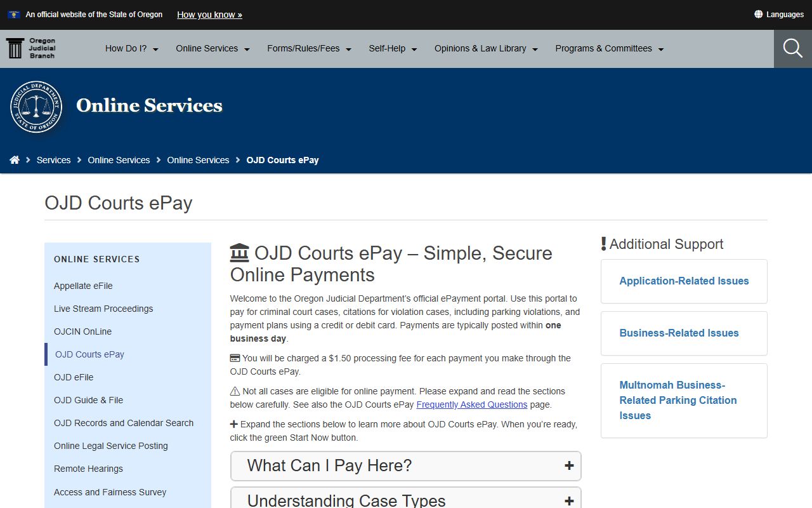812x508 pixels.
Task: Click the globe Languages icon
Action: coord(758,14)
